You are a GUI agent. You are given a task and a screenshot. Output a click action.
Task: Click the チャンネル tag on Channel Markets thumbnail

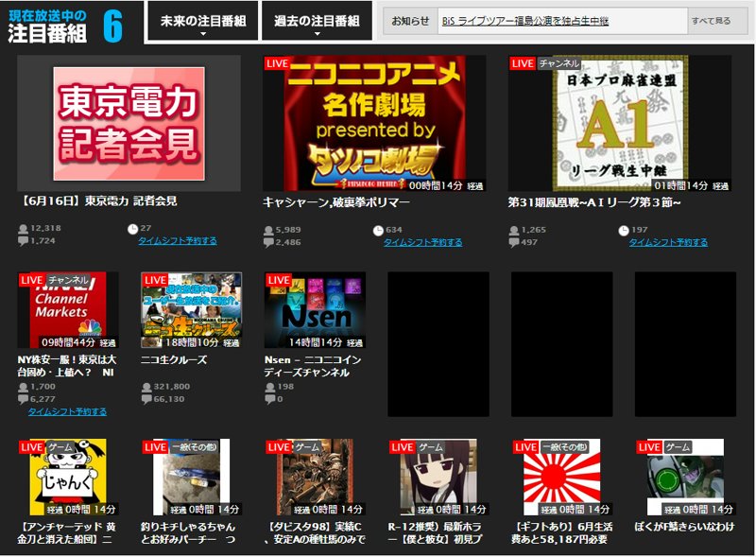click(68, 280)
